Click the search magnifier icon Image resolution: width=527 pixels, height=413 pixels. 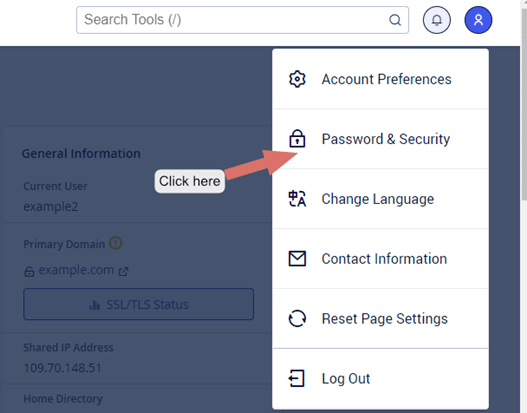click(x=395, y=20)
